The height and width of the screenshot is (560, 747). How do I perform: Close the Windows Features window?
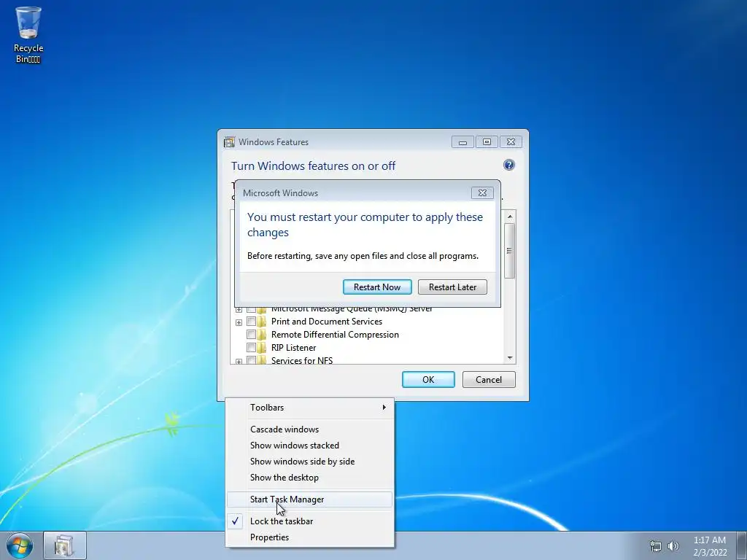[511, 142]
